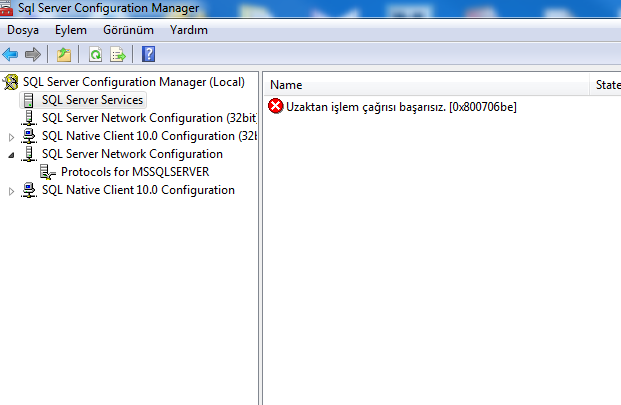Select SQL Server Services in the tree

[x=92, y=100]
